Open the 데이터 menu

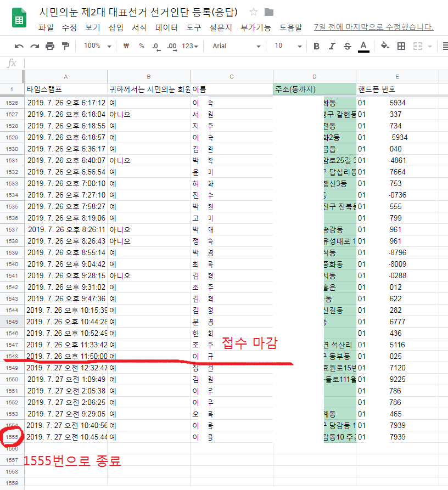(166, 27)
